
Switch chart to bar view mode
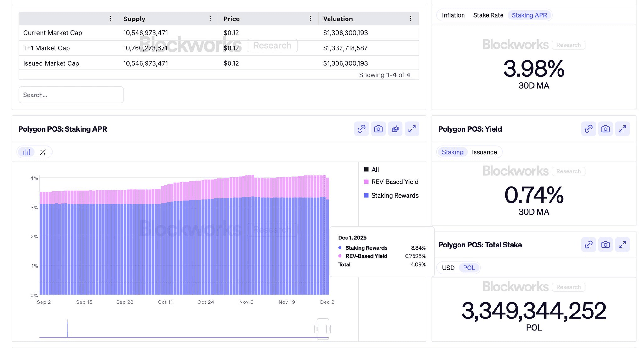tap(26, 152)
